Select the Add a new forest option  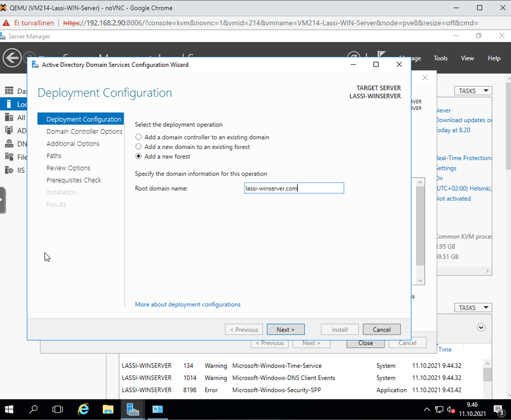139,156
